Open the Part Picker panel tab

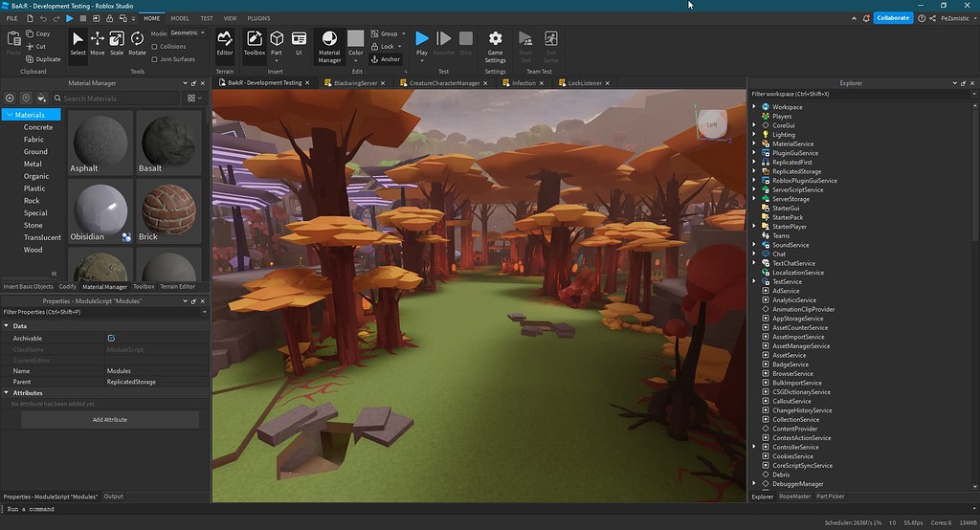point(830,497)
